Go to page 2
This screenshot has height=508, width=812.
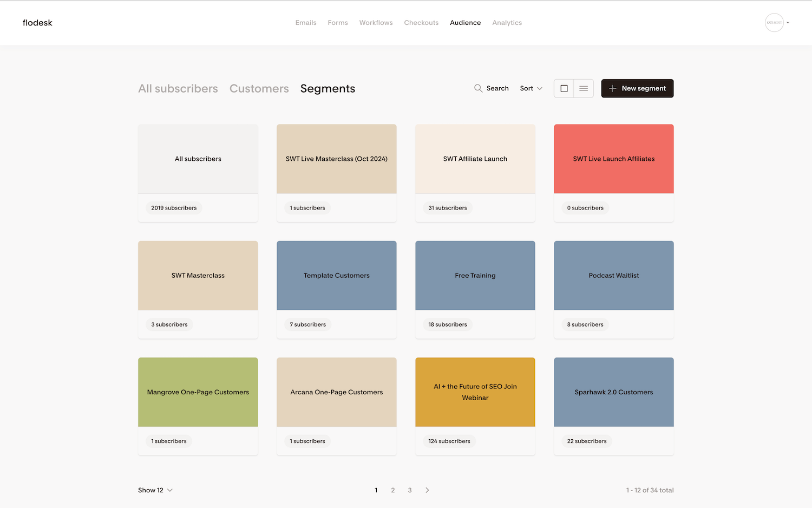pos(393,490)
